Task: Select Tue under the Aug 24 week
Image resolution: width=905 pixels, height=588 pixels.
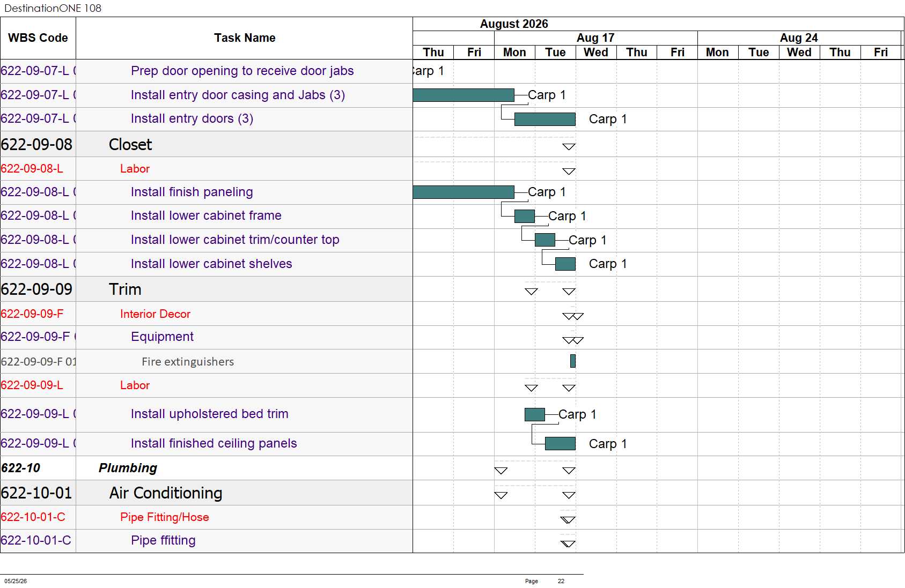Action: point(759,53)
